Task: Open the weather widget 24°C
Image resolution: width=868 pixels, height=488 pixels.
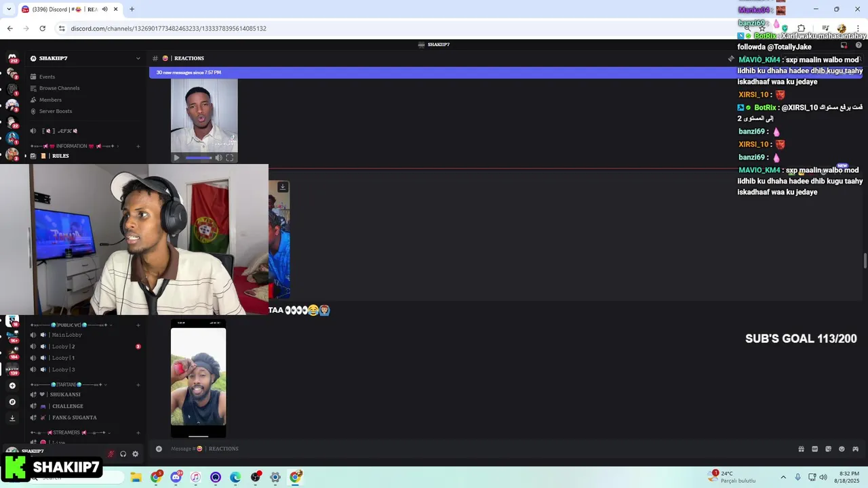Action: tap(732, 477)
